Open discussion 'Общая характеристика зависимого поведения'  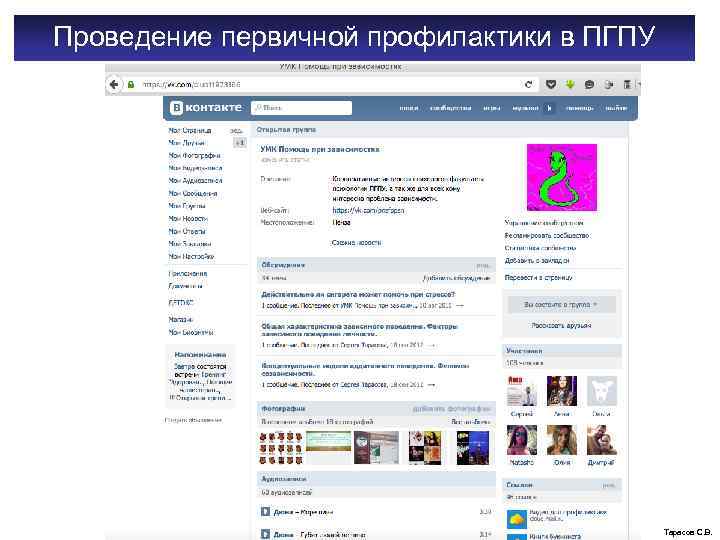360,330
